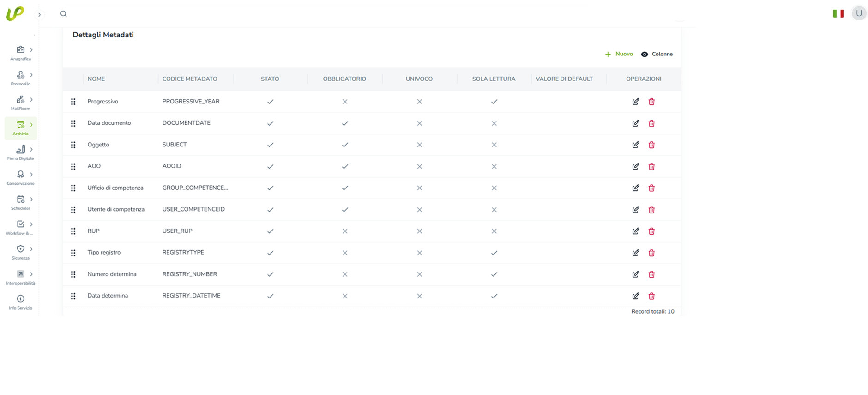Viewport: 868px width, 395px height.
Task: Click Obbligatorio checkmark for Data documento
Action: [x=345, y=123]
